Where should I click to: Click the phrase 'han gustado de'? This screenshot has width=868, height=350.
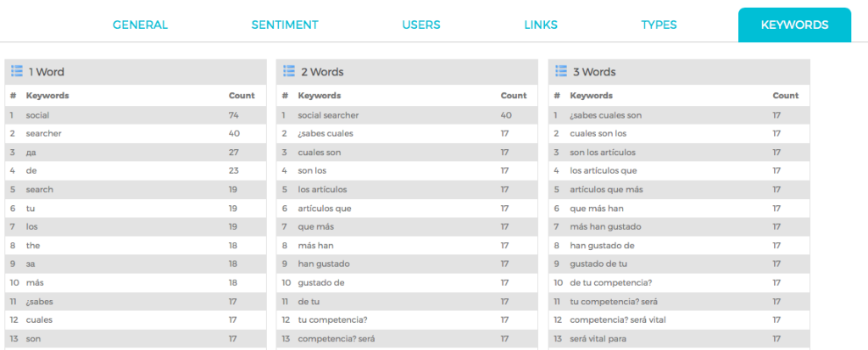[603, 245]
